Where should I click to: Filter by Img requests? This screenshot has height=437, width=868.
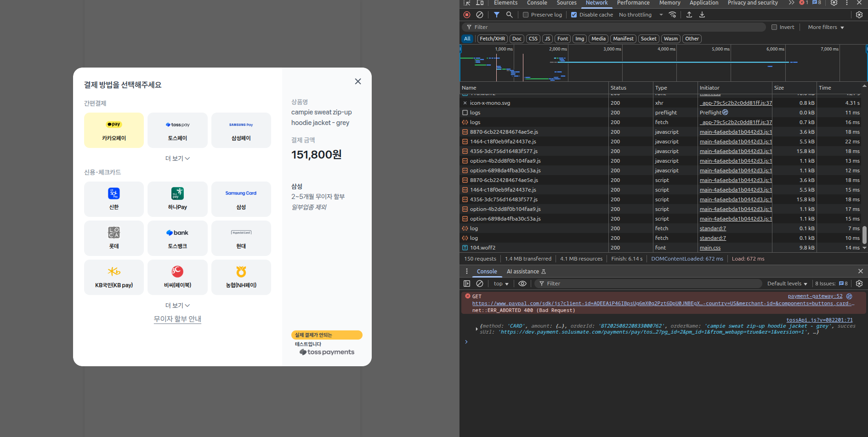pyautogui.click(x=580, y=39)
